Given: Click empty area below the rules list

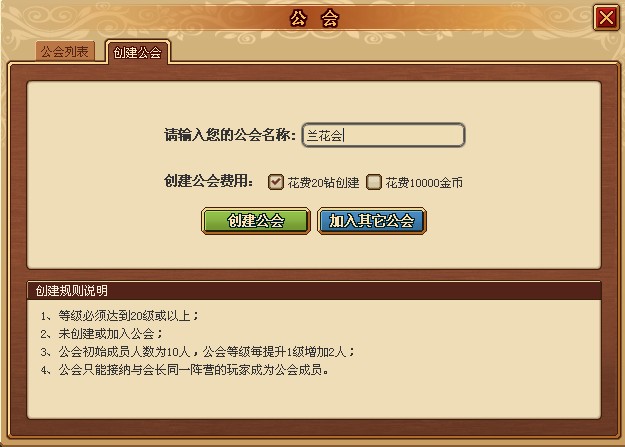Looking at the screenshot, I should (x=314, y=399).
